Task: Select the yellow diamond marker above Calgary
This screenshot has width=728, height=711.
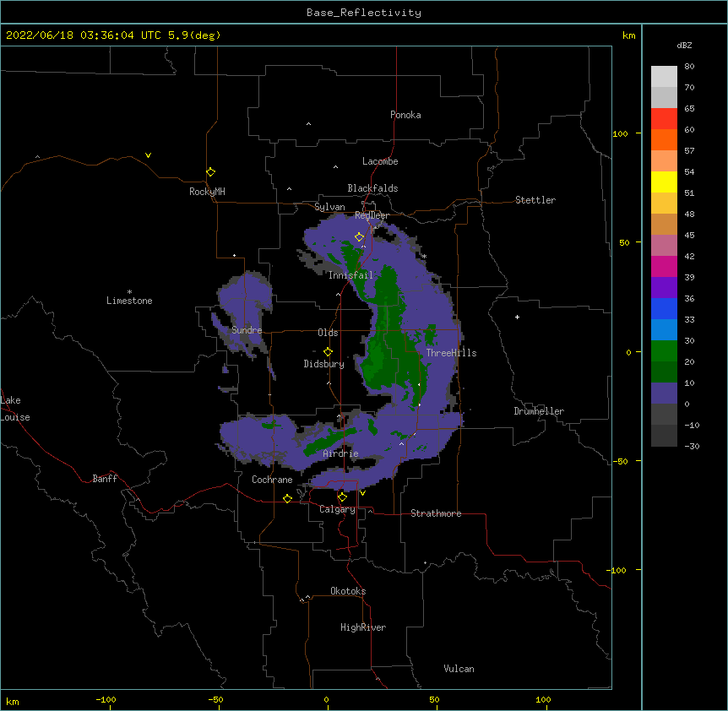Action: [x=342, y=497]
